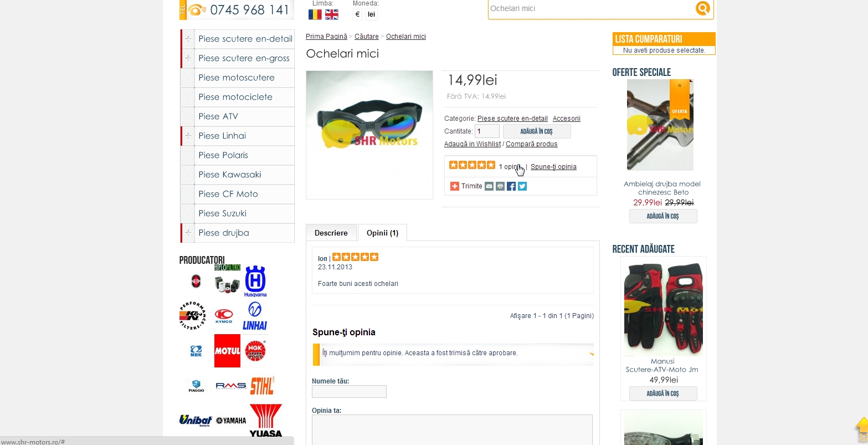This screenshot has height=445, width=868.
Task: Send product by email envelope icon
Action: click(489, 186)
